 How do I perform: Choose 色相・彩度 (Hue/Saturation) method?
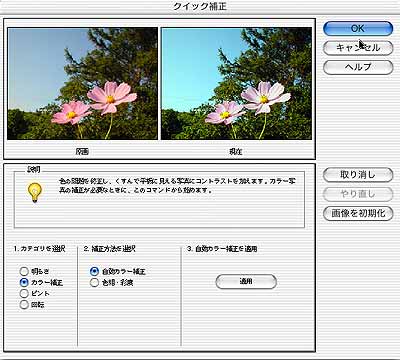coord(94,283)
